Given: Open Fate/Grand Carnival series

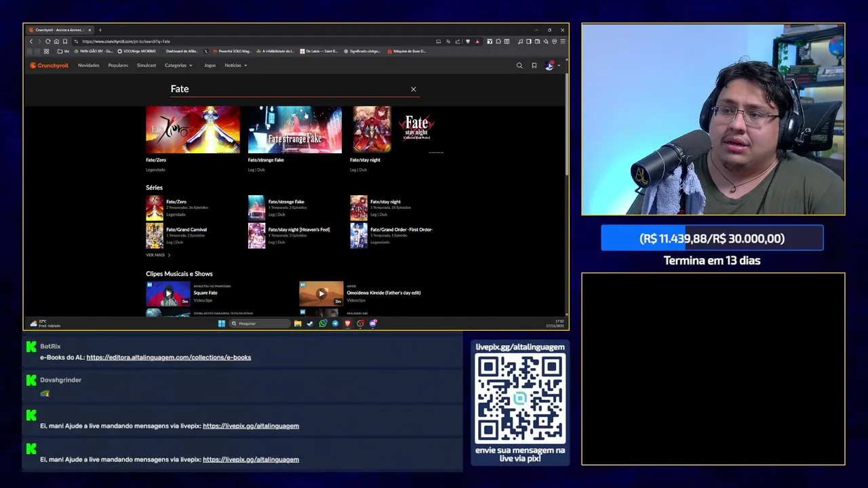Looking at the screenshot, I should (177, 235).
